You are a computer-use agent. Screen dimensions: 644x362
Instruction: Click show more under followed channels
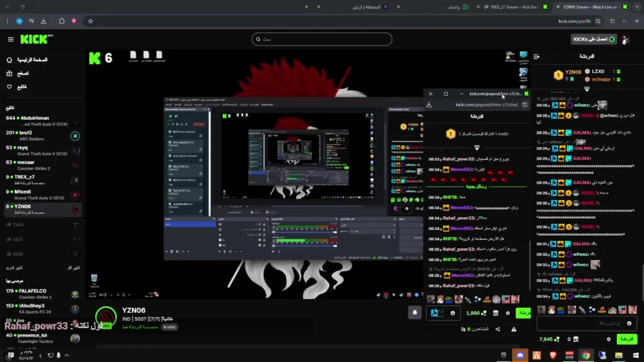(14, 268)
